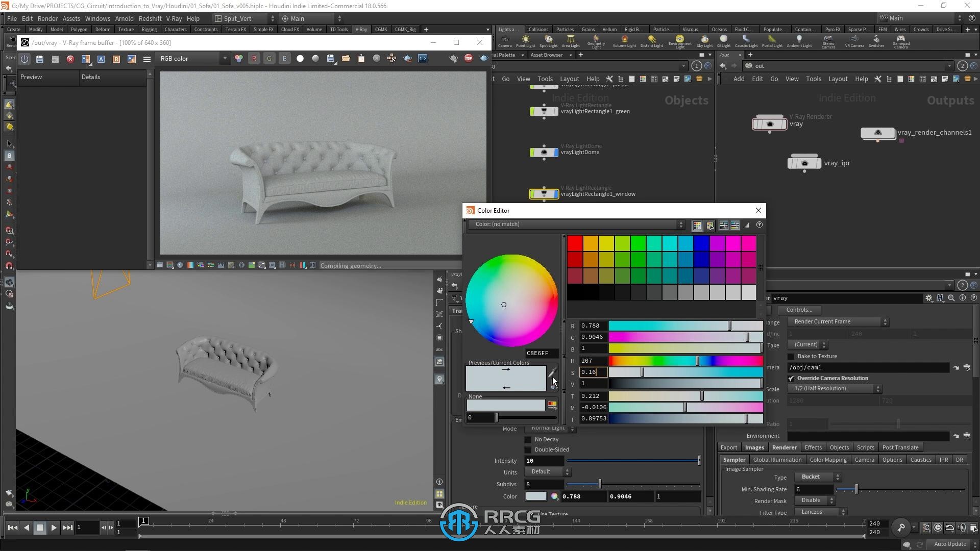Screen dimensions: 980x551
Task: Open the Render Current Frame dropdown
Action: click(838, 322)
